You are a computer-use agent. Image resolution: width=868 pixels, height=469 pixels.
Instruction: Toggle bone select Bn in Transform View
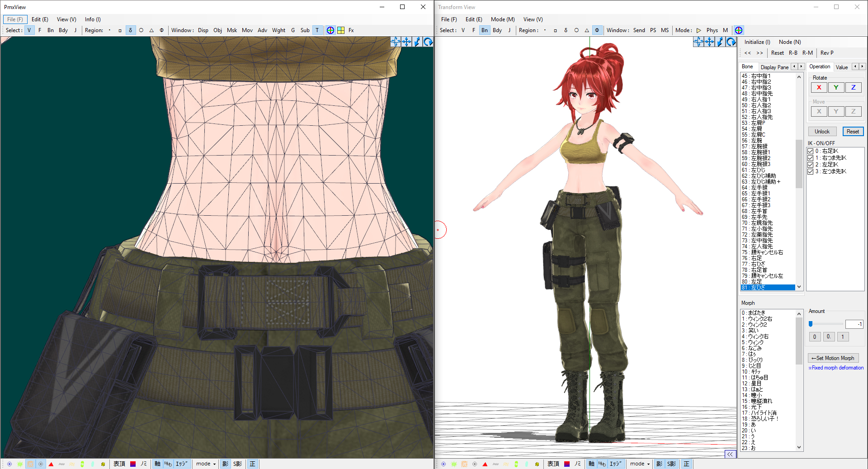[x=485, y=30]
